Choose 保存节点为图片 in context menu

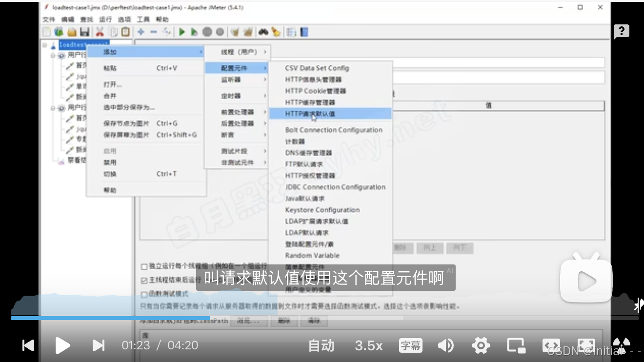pyautogui.click(x=145, y=123)
